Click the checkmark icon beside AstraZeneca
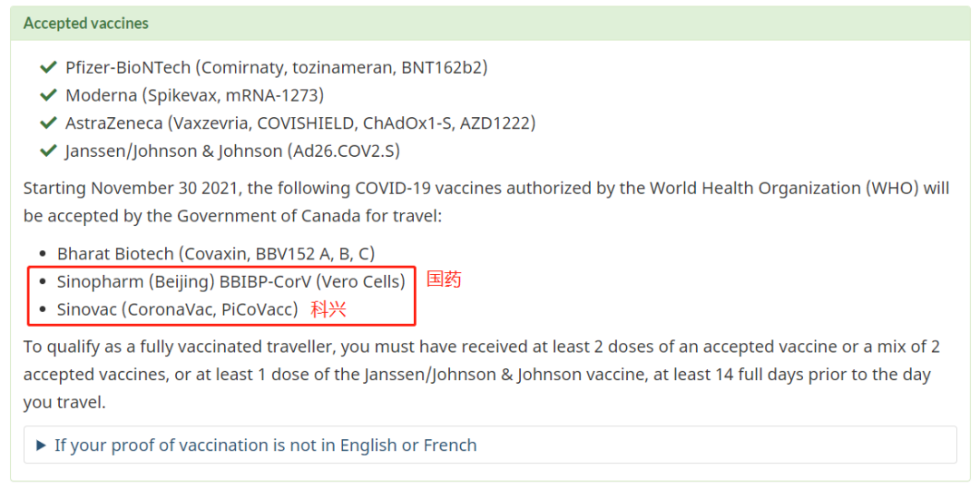This screenshot has width=980, height=489. (x=48, y=123)
